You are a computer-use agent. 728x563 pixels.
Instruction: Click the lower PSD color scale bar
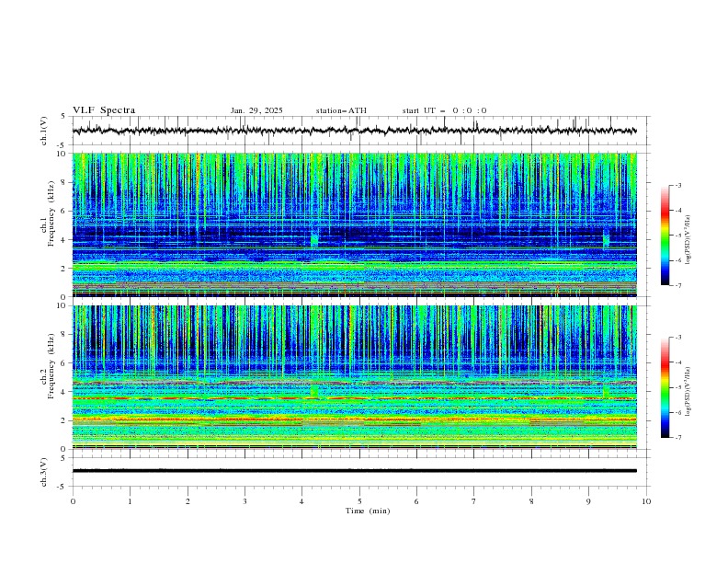tap(665, 387)
